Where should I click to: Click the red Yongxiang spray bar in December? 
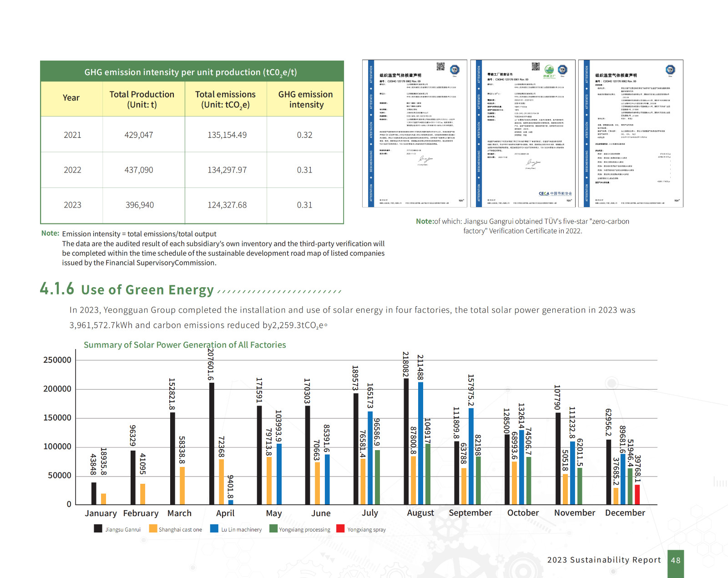[x=637, y=495]
